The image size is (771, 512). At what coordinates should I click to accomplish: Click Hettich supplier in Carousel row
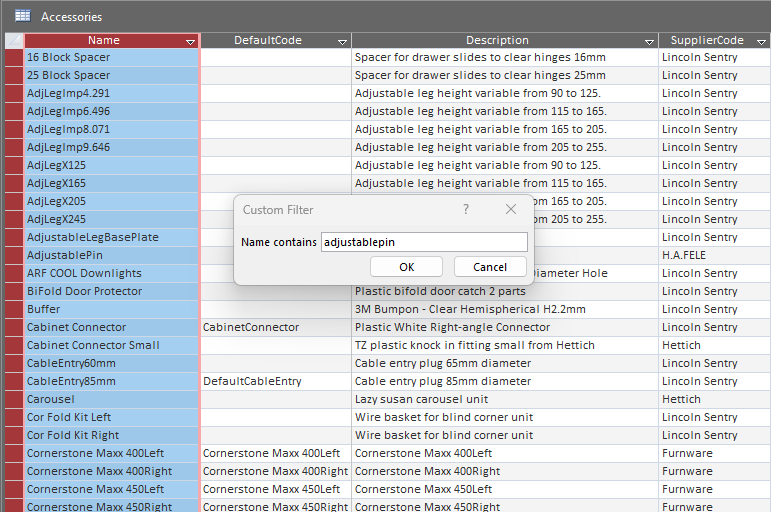click(714, 399)
